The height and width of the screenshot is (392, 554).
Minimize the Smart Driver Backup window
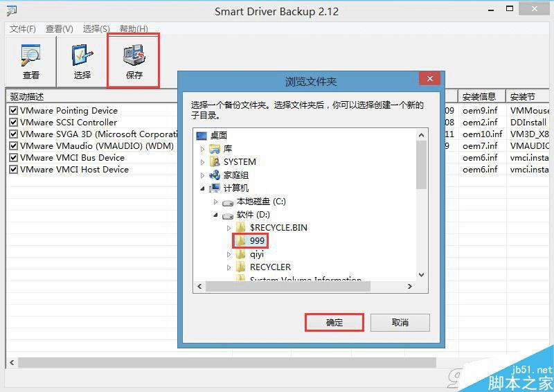491,10
